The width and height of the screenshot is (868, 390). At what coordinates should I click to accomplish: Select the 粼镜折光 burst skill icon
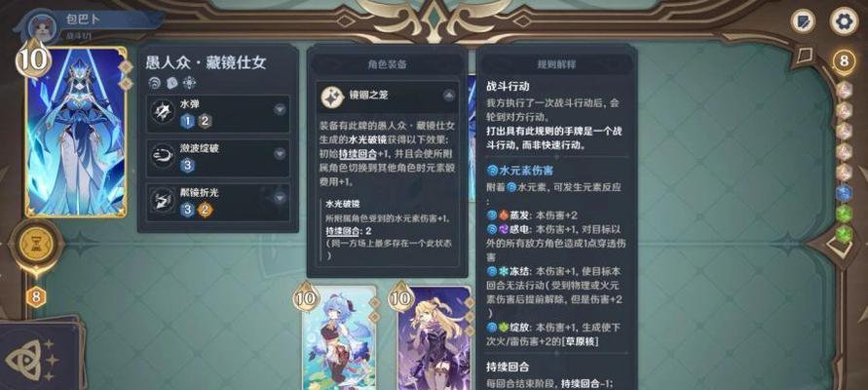tap(163, 202)
